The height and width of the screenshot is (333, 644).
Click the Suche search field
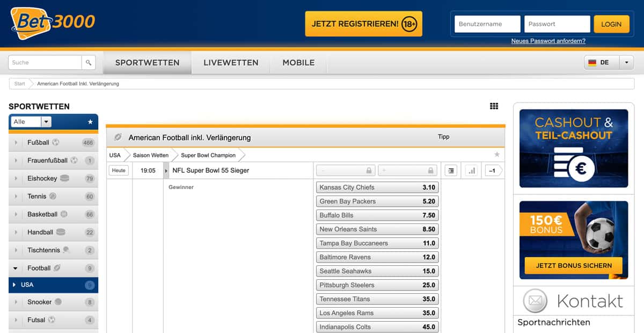click(x=45, y=62)
